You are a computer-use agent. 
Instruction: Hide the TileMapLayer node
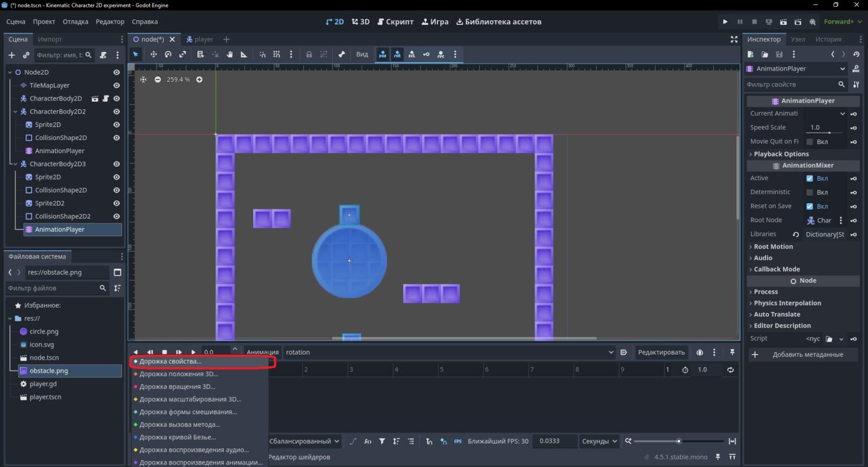tap(116, 85)
